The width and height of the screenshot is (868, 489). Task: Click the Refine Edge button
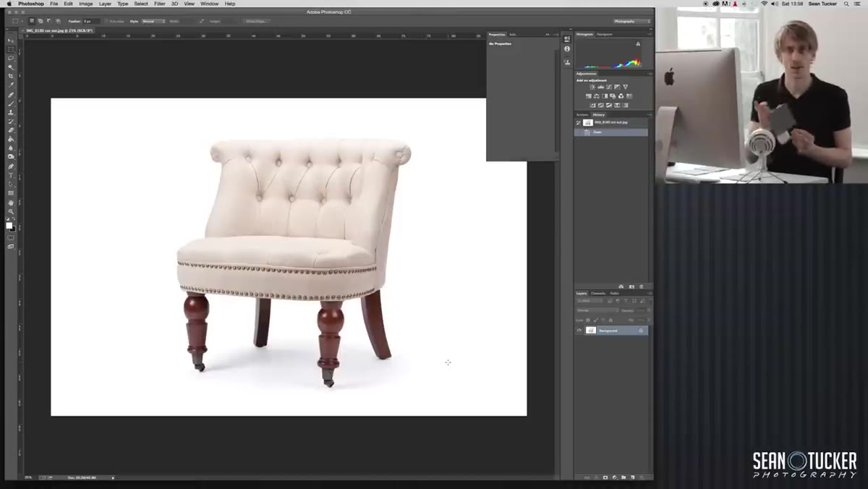click(x=257, y=21)
